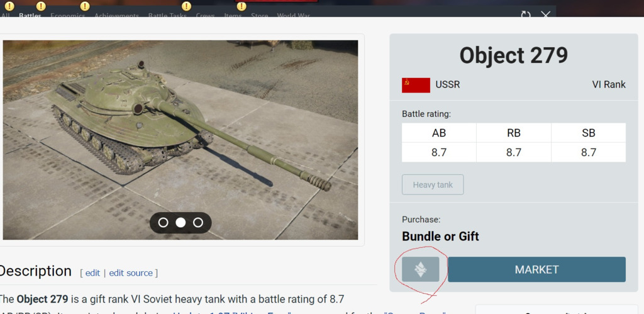Click the AB column header cell

pos(439,133)
